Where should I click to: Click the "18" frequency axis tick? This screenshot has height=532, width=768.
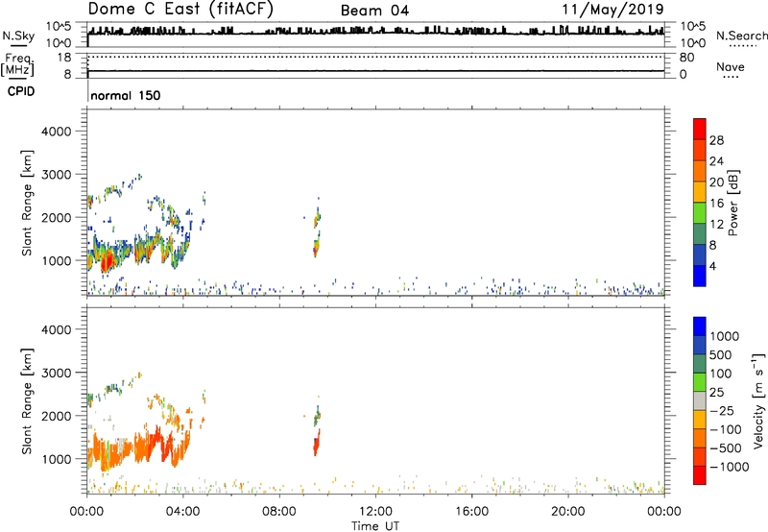(x=64, y=58)
